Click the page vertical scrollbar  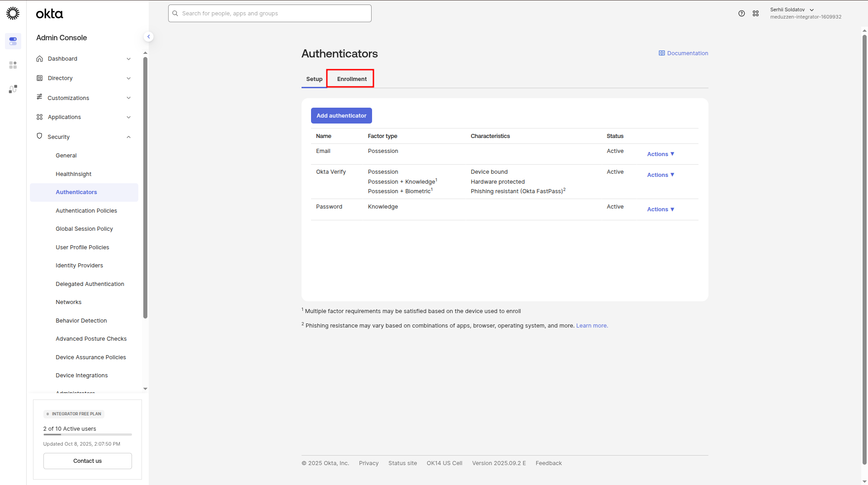[x=864, y=249]
